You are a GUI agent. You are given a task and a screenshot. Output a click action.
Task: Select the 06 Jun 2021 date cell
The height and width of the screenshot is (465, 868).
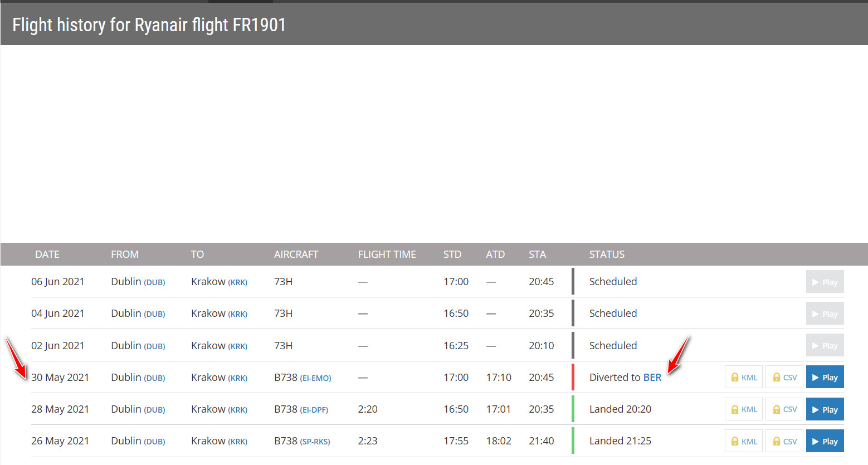coord(58,282)
